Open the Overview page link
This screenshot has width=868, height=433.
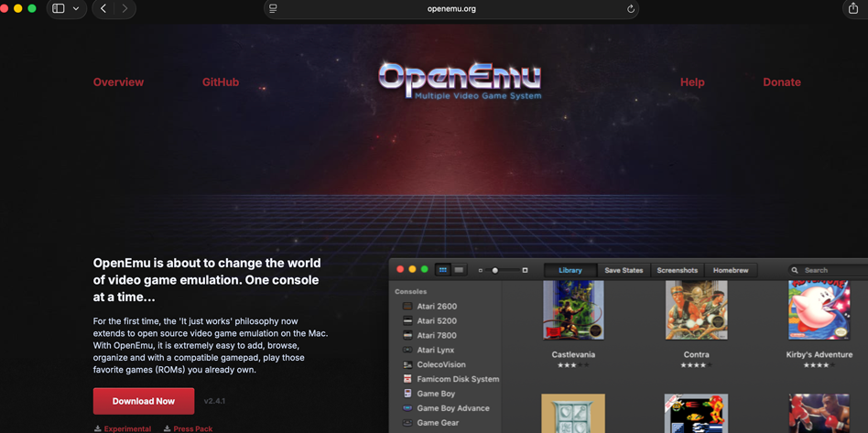coord(118,82)
